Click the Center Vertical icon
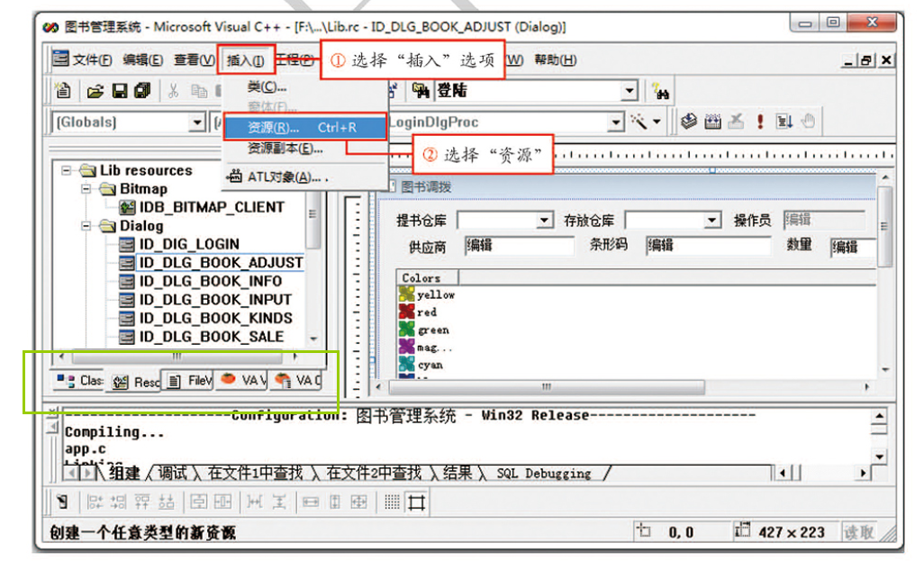 (199, 502)
